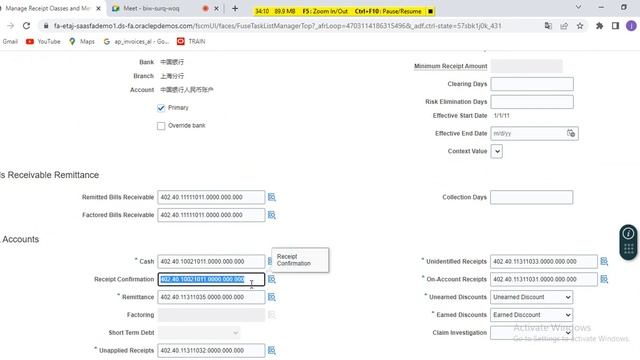The width and height of the screenshot is (640, 360).
Task: Close the Meet browser tab
Action: coord(216,8)
